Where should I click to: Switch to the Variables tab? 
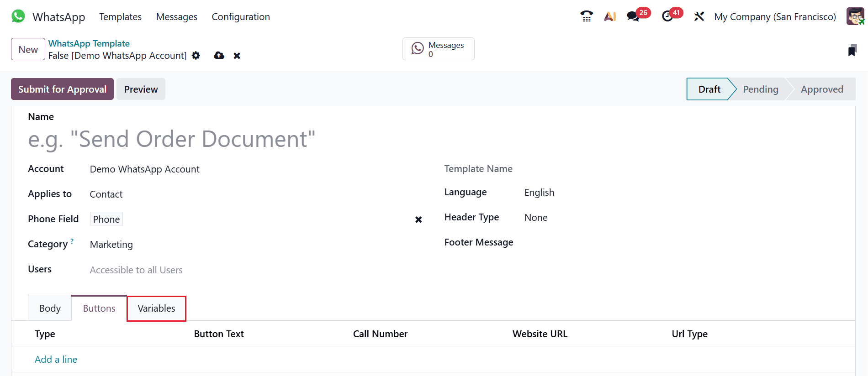[156, 308]
